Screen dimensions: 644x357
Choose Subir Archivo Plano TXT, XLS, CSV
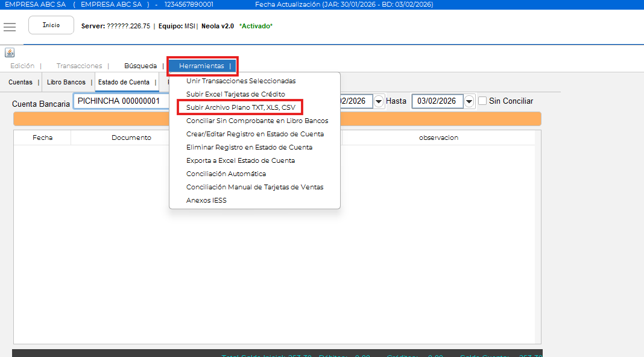coord(241,107)
